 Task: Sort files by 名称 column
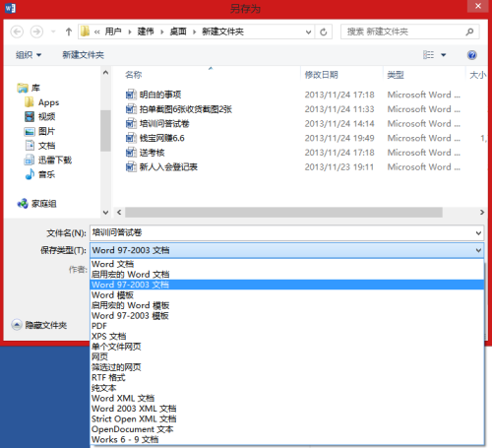(134, 75)
